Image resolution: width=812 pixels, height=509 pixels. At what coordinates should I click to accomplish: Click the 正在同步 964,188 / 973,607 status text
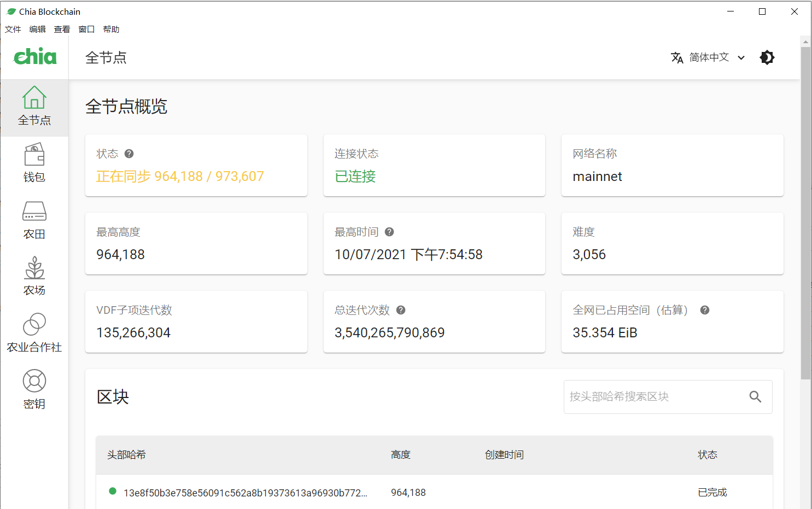(x=180, y=177)
